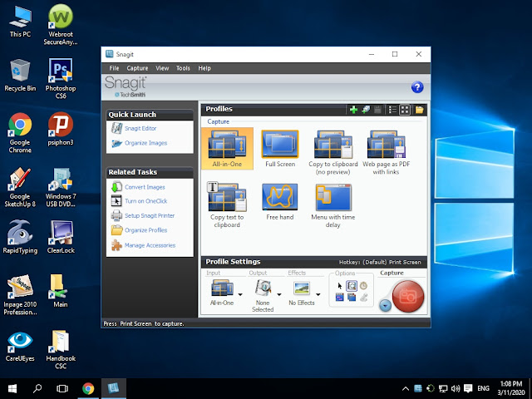Add new profile with green plus icon

click(x=353, y=110)
